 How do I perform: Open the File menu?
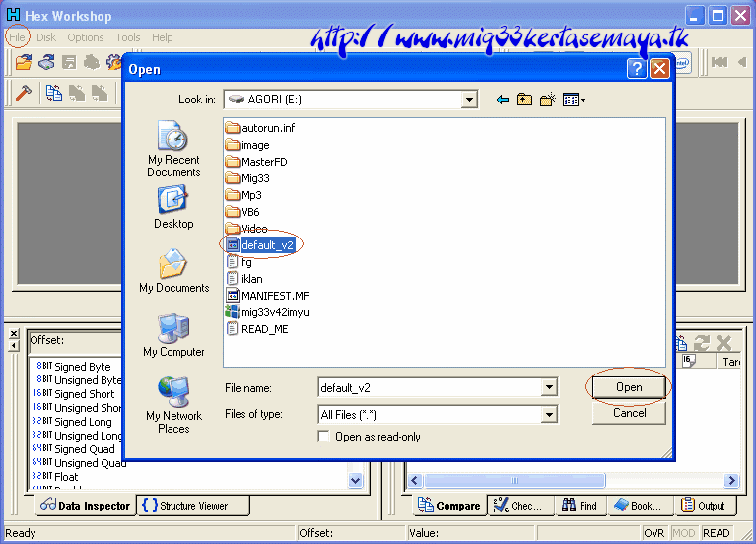tap(18, 37)
